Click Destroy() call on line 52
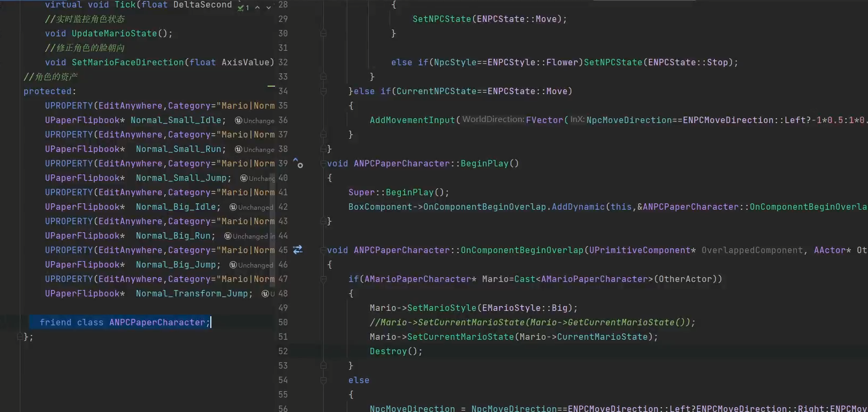This screenshot has height=412, width=868. click(x=396, y=351)
